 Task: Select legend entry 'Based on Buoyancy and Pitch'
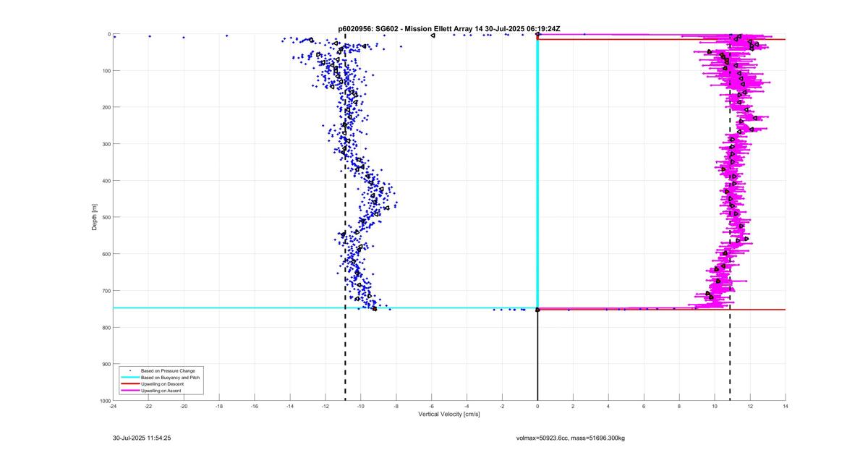pos(171,378)
